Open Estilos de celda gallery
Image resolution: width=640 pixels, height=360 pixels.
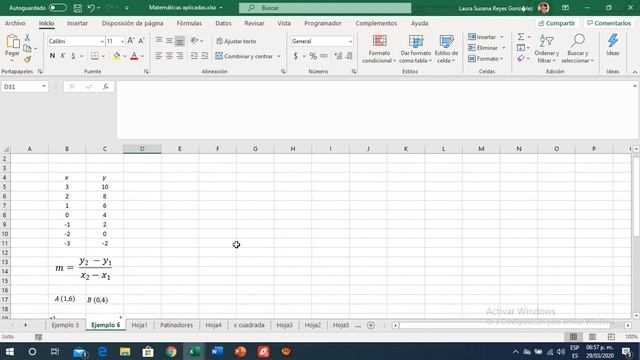[446, 49]
